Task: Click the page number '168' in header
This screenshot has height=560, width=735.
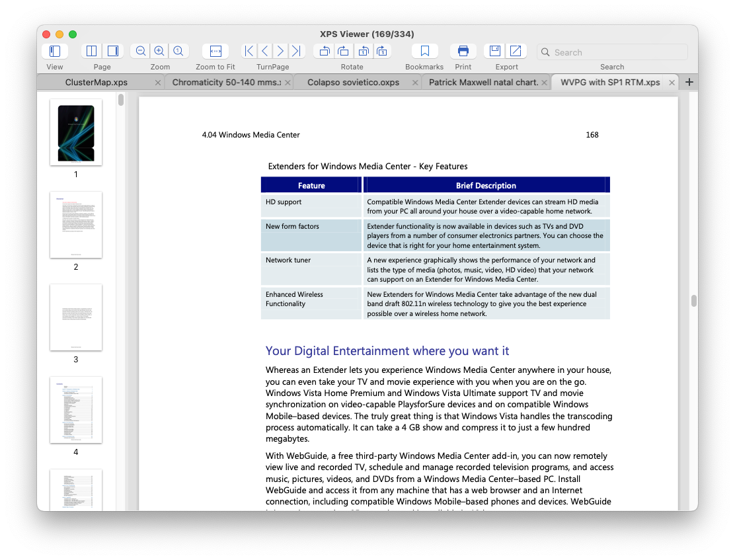Action: [x=592, y=135]
